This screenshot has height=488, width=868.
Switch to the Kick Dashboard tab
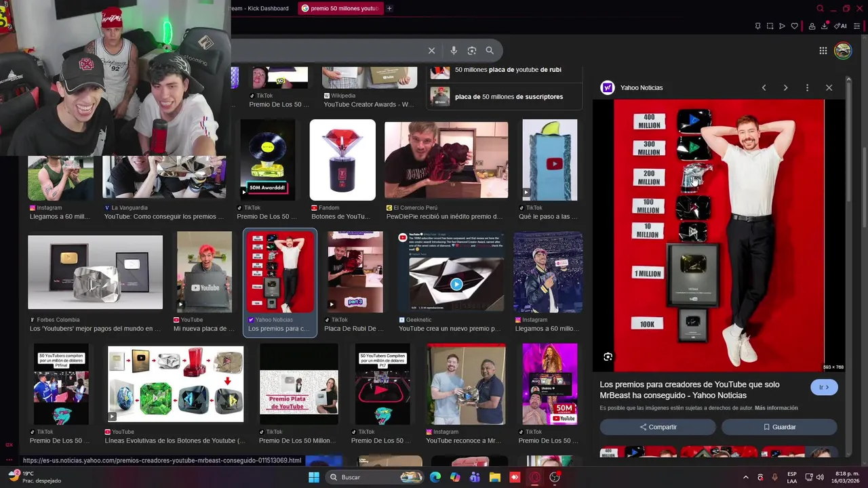tap(259, 8)
